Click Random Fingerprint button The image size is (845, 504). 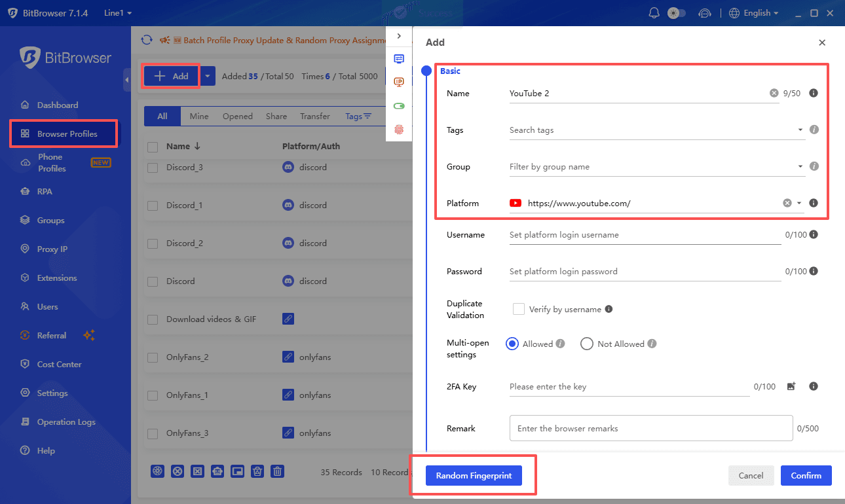tap(474, 476)
